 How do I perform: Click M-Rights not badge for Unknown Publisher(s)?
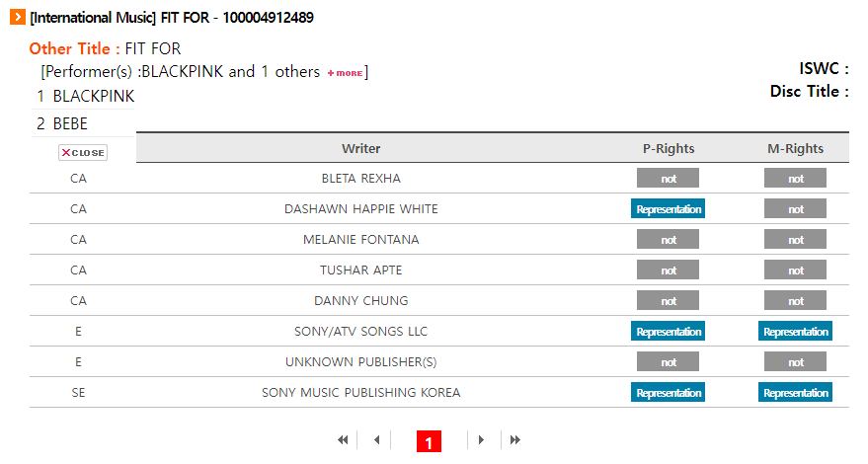click(796, 362)
